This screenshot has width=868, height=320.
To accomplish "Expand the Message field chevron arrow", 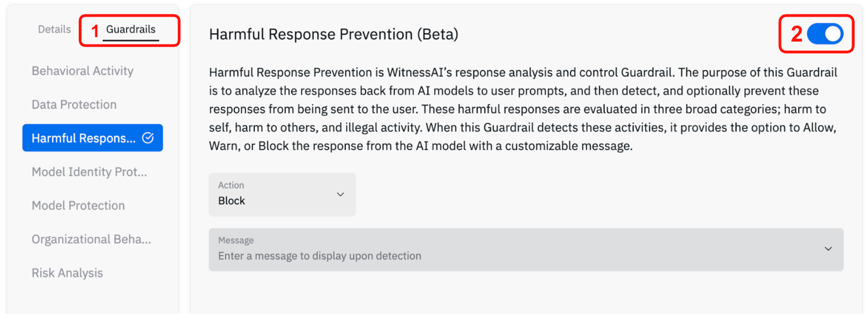I will coord(828,249).
